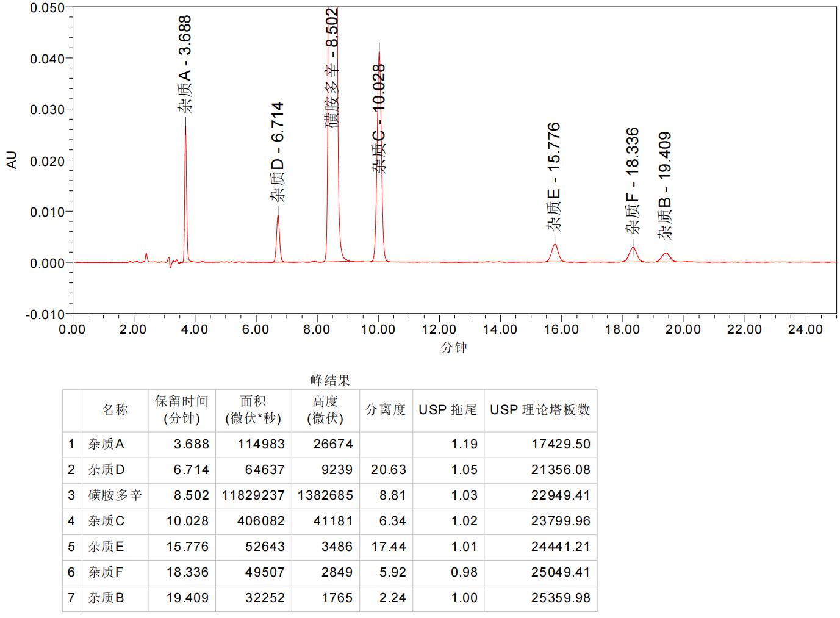Select row number 7 in results table
Screen dimensions: 840x618
[x=71, y=598]
